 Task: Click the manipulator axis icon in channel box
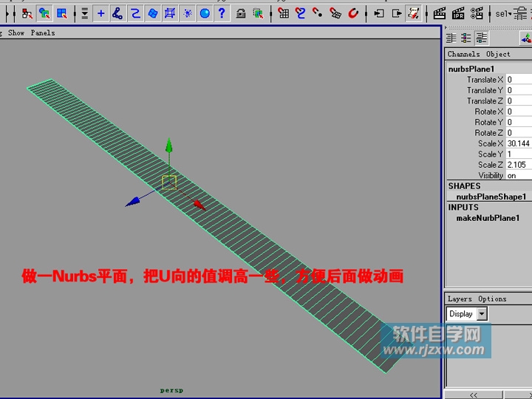point(526,38)
